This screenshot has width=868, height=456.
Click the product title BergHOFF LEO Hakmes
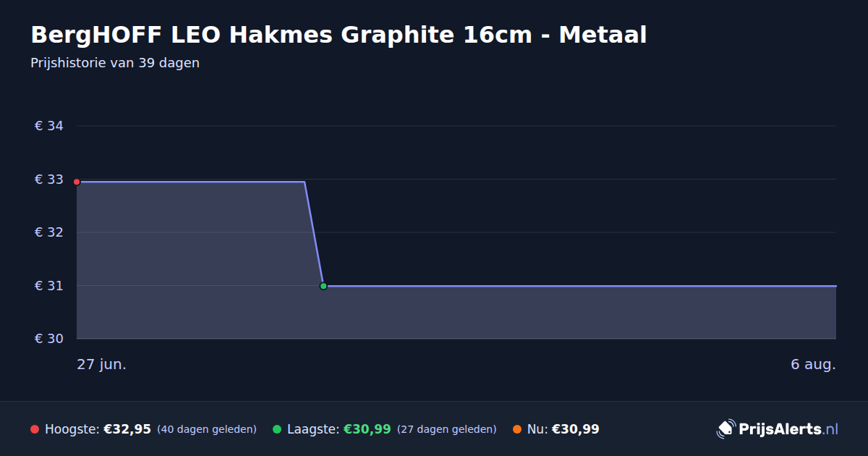(x=339, y=35)
